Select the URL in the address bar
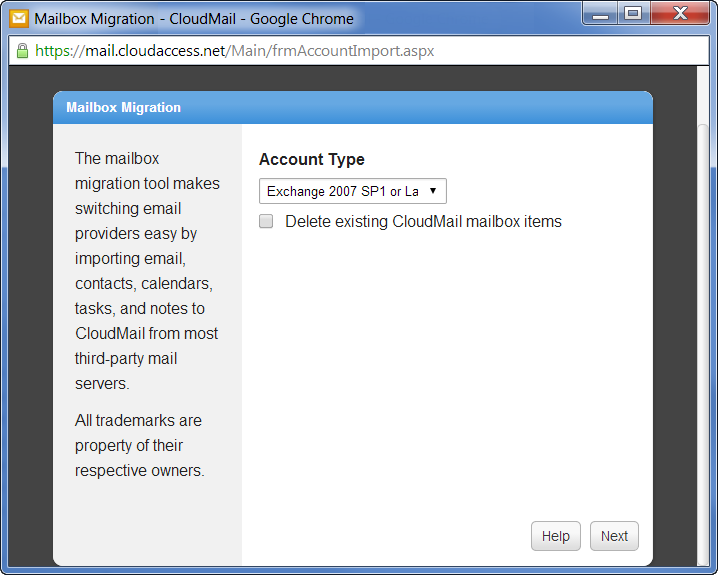 pos(234,50)
